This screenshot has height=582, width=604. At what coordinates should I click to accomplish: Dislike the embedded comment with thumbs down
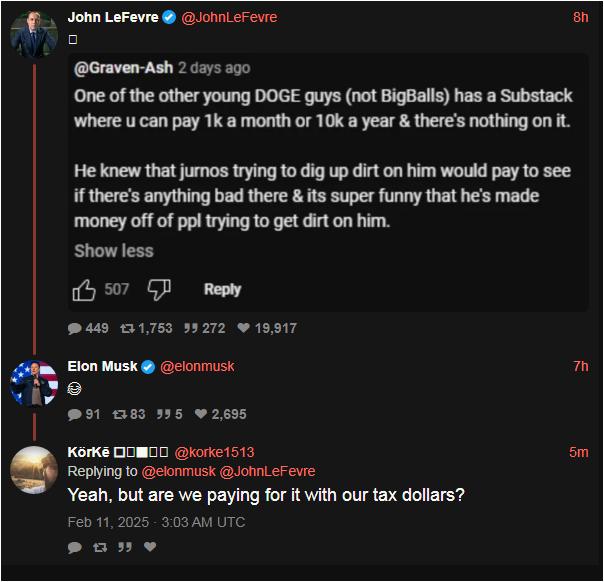click(x=159, y=289)
